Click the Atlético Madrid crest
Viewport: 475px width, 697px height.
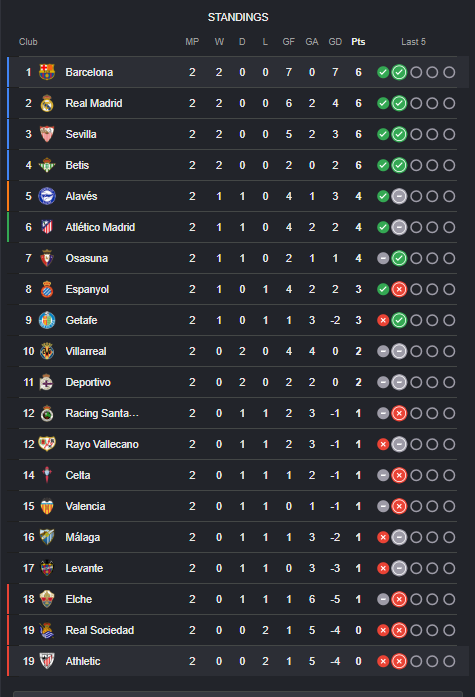point(47,227)
